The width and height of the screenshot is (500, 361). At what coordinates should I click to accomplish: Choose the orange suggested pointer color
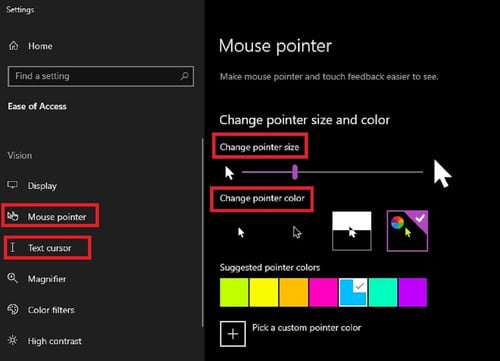click(x=294, y=292)
